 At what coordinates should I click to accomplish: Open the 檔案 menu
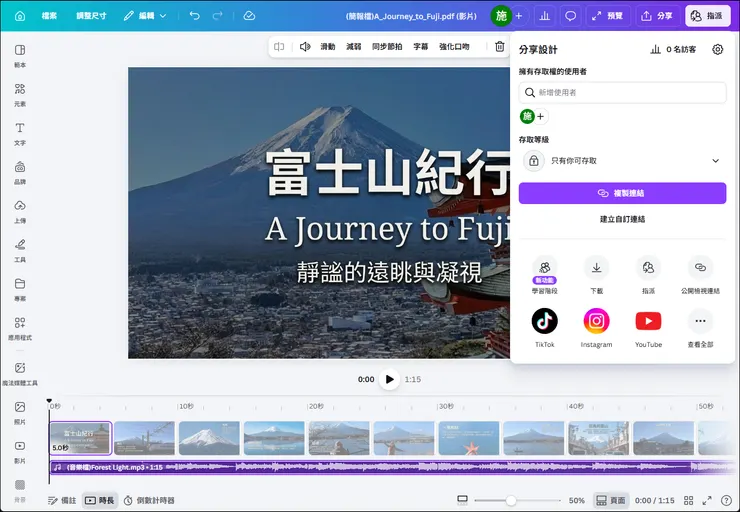point(49,16)
